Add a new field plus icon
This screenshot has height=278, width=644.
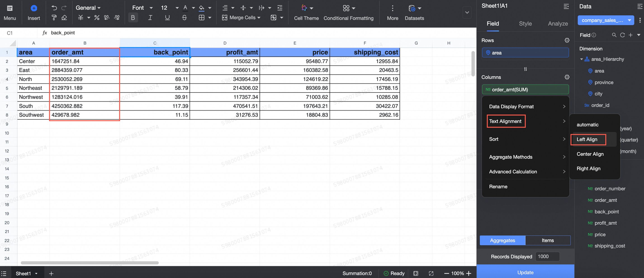click(x=630, y=35)
